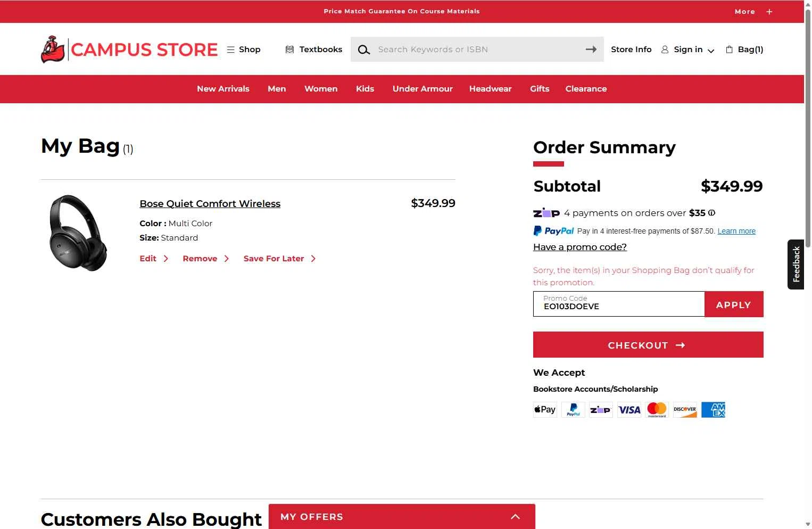Apply the promo code
This screenshot has width=812, height=529.
[734, 304]
